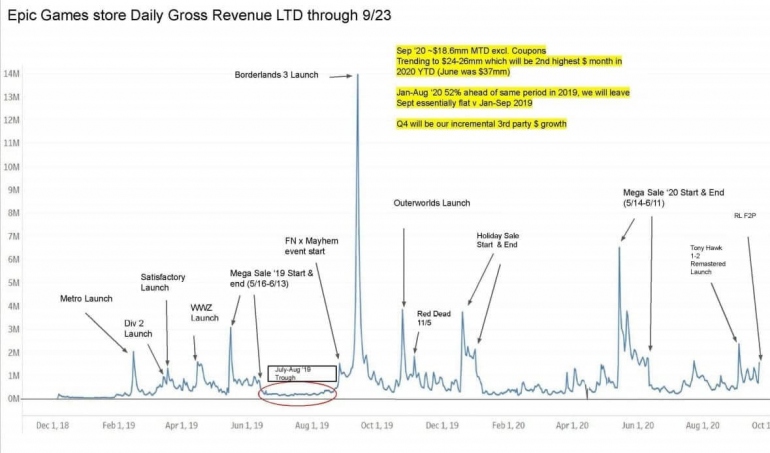Click the 9M y-axis value

(13, 190)
